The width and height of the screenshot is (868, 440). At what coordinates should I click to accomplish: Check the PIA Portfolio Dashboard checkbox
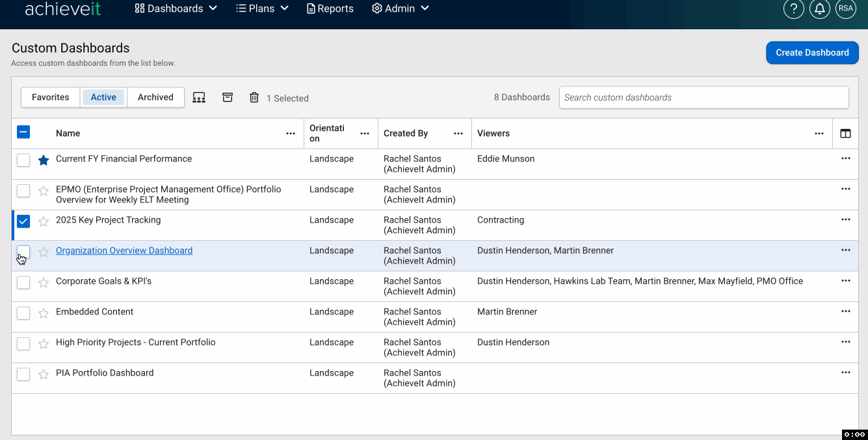click(x=23, y=374)
